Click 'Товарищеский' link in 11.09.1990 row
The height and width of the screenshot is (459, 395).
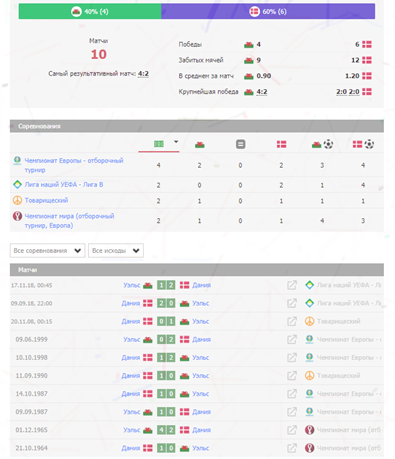(338, 375)
